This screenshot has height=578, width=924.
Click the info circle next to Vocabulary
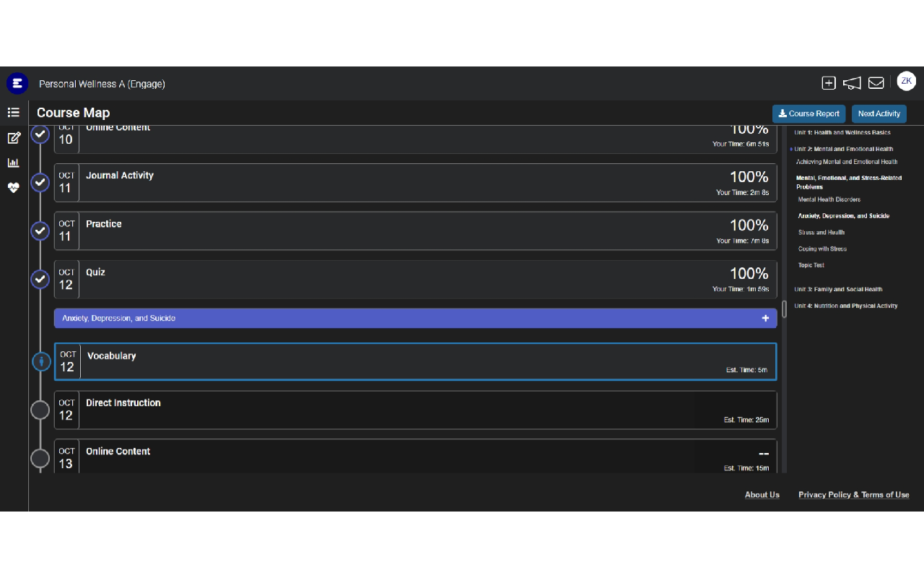[x=40, y=361]
